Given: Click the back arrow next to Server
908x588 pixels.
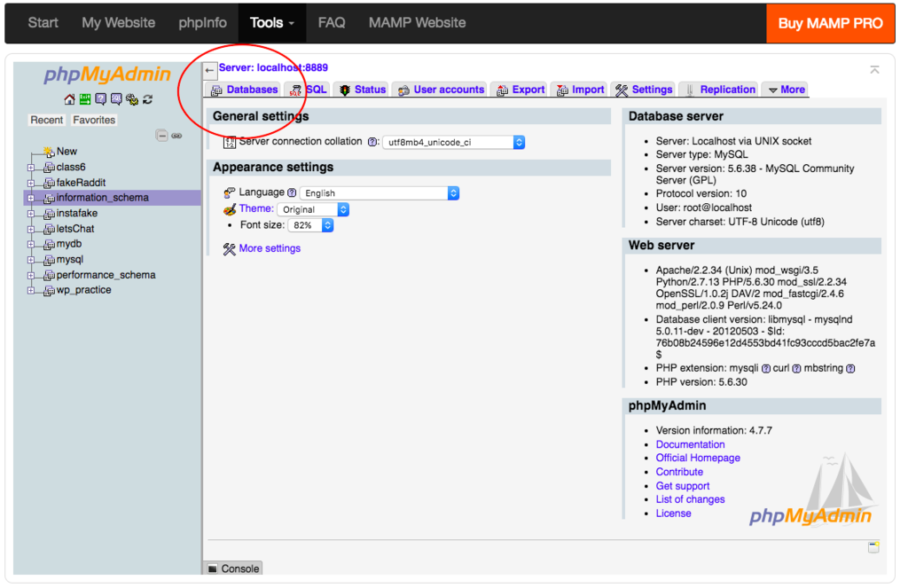Looking at the screenshot, I should (209, 70).
